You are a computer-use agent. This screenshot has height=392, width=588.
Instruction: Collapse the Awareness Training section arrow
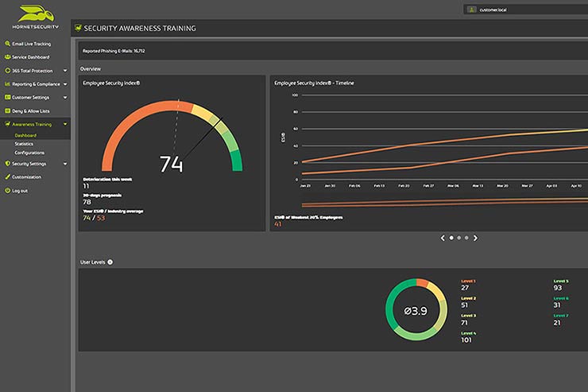click(x=65, y=125)
